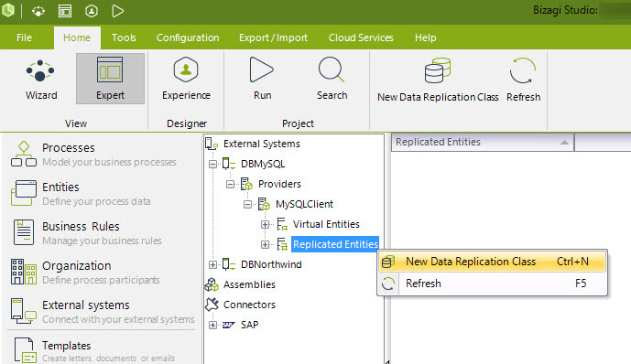
Task: Select the DBNorthwind system node
Action: tap(271, 264)
